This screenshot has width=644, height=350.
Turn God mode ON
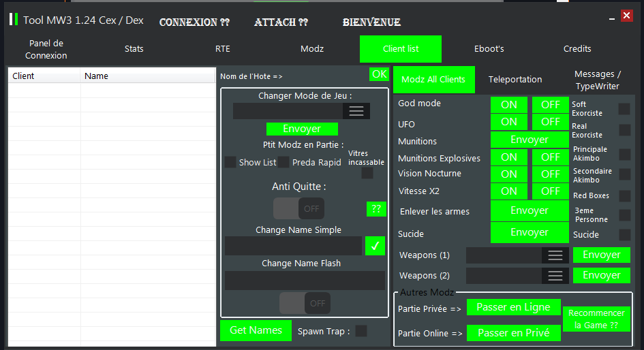pos(509,105)
